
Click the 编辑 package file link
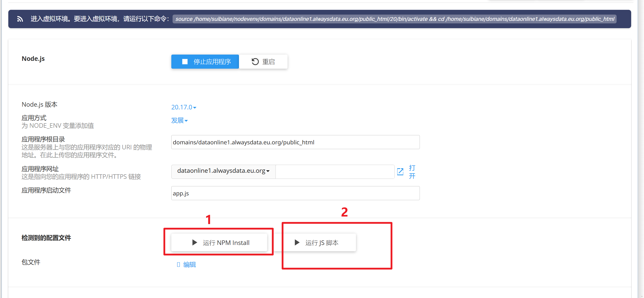click(189, 265)
